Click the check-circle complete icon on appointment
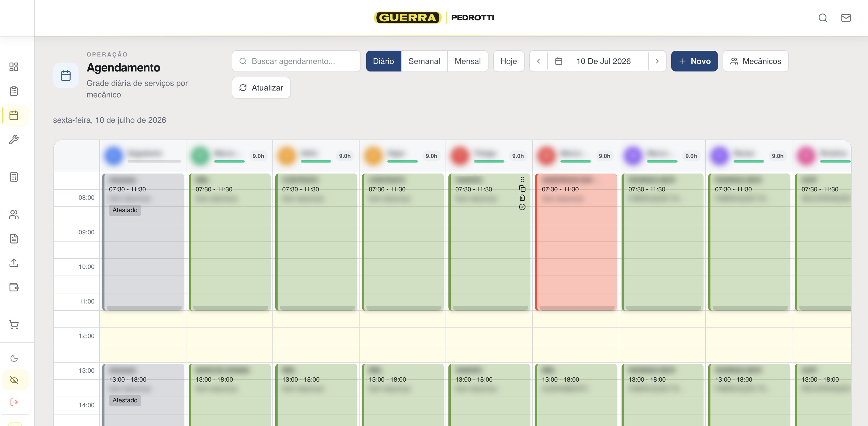This screenshot has width=868, height=426. (x=522, y=207)
